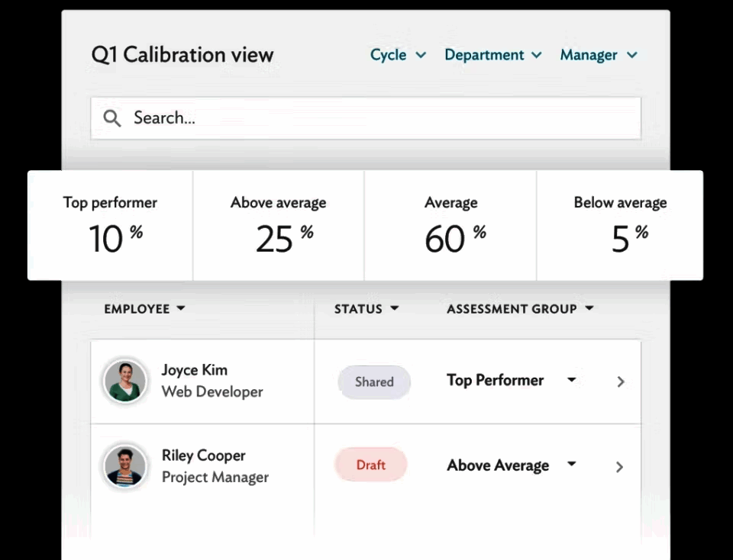Click Riley Cooper's profile avatar
Image resolution: width=733 pixels, height=560 pixels.
124,466
